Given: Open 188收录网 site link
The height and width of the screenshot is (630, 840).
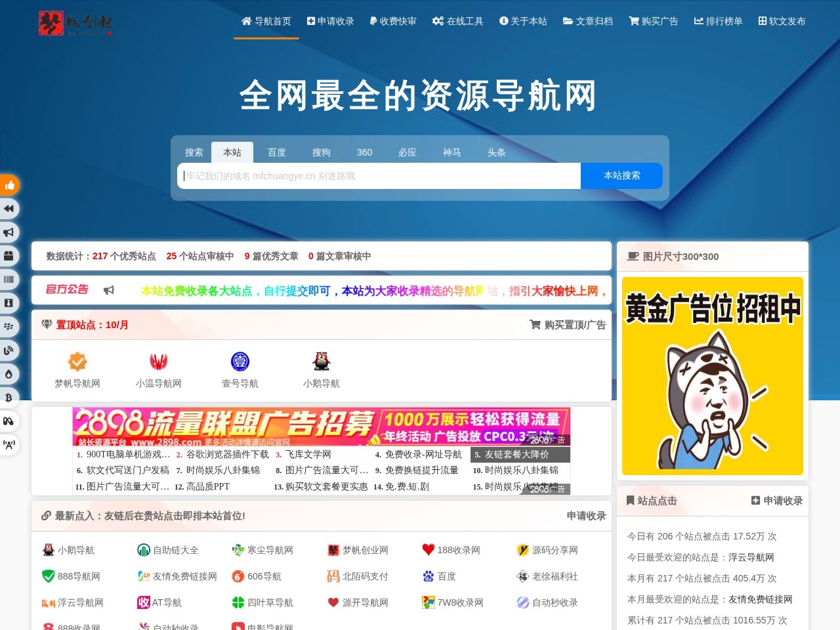Looking at the screenshot, I should click(x=451, y=550).
